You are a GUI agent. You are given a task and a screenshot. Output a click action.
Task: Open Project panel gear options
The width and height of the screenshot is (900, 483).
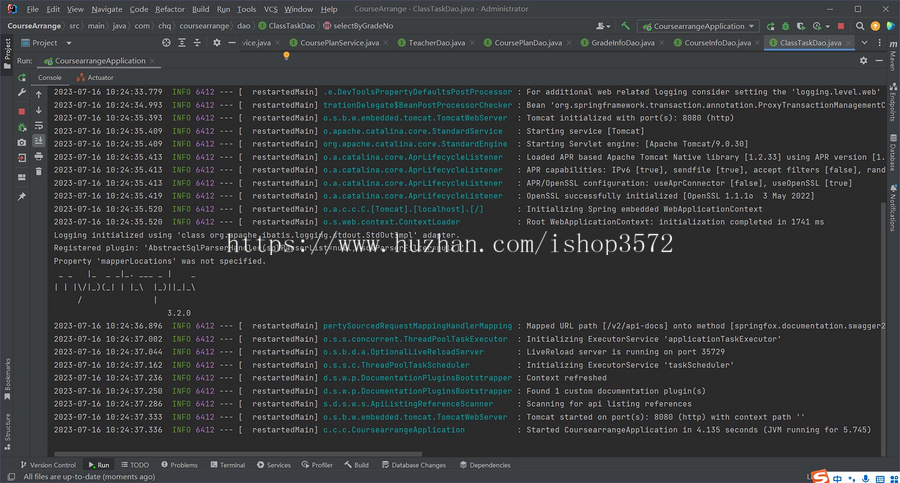pos(216,42)
